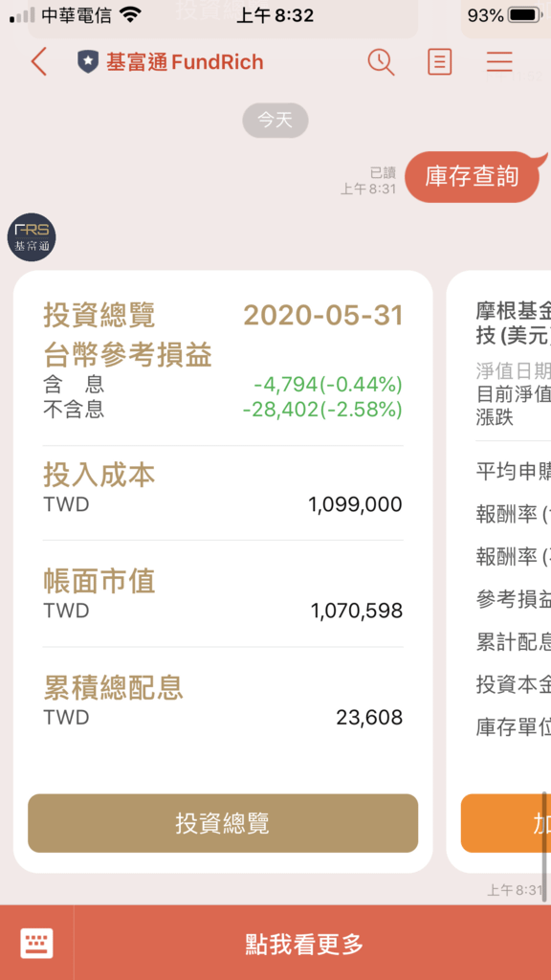Viewport: 551px width, 980px height.
Task: Tap the 累積總配息 TWD 23,608 row
Action: [x=222, y=702]
